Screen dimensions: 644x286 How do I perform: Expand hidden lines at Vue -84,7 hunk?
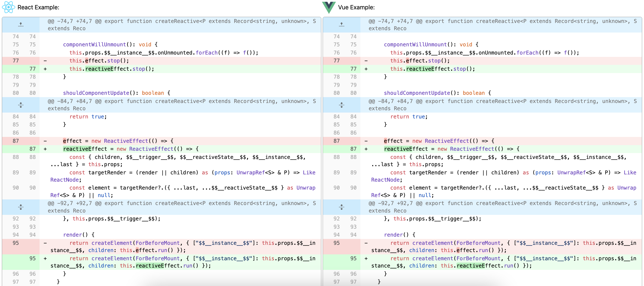point(341,105)
